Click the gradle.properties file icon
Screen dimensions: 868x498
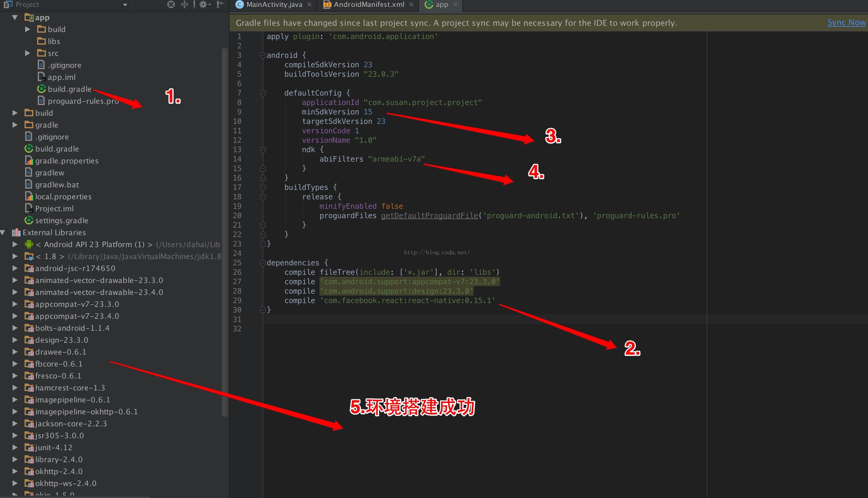29,161
